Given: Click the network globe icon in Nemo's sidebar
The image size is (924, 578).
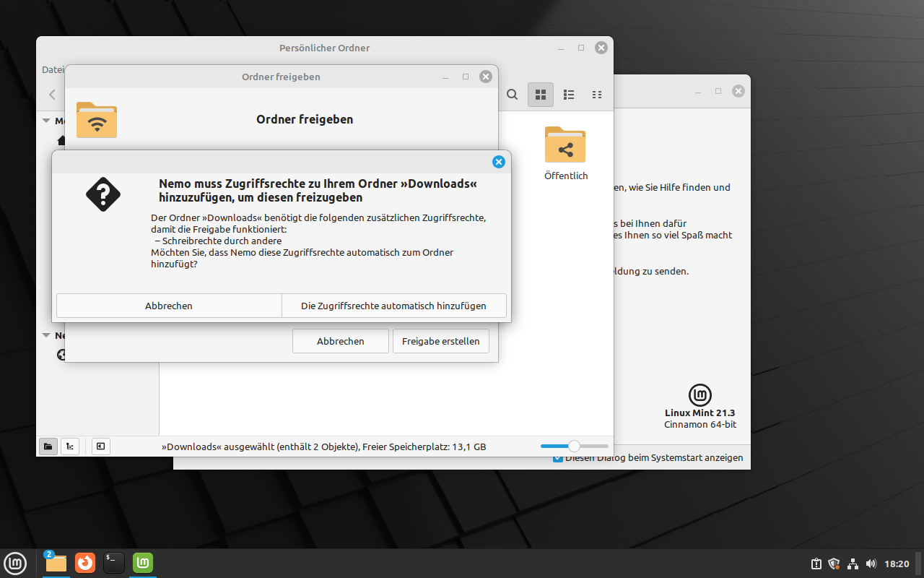Looking at the screenshot, I should [61, 355].
